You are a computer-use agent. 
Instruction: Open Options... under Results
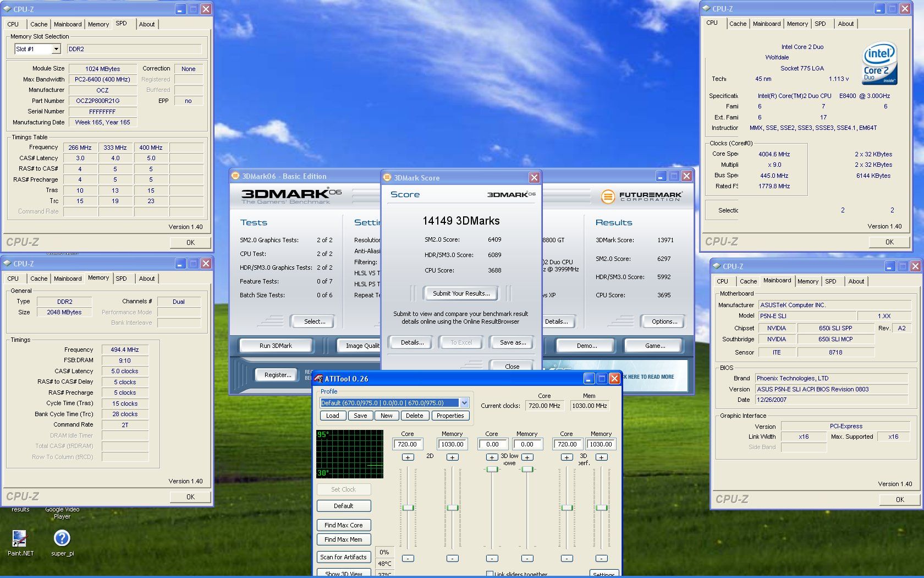click(664, 321)
